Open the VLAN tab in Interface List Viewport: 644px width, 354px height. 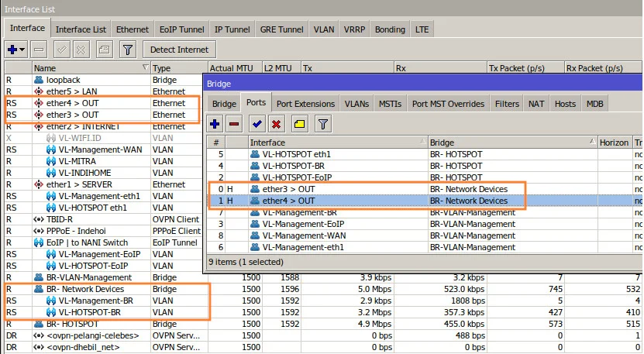tap(324, 29)
